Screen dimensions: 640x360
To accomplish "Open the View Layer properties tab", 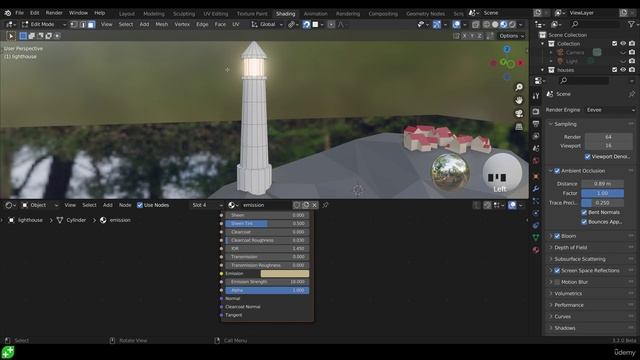I will coord(536,136).
